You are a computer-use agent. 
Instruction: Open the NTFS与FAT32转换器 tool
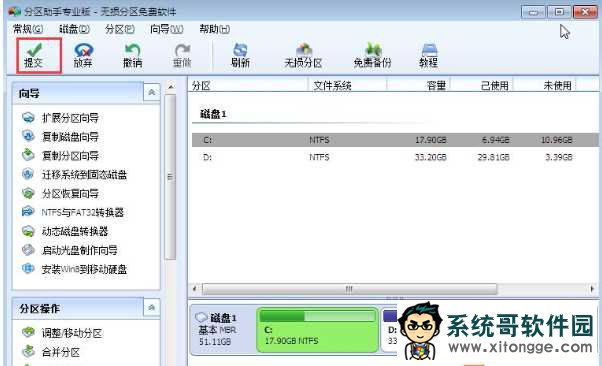click(x=82, y=212)
